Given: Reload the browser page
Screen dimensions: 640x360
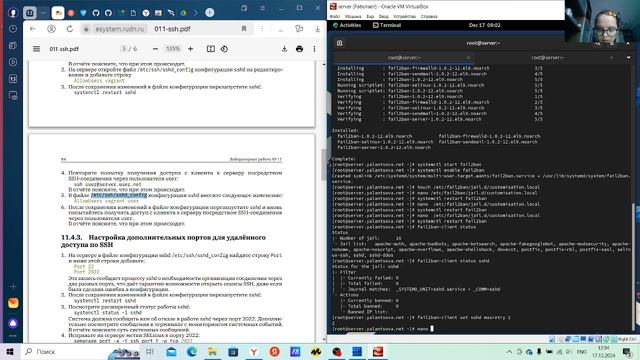Looking at the screenshot, I should coord(70,29).
